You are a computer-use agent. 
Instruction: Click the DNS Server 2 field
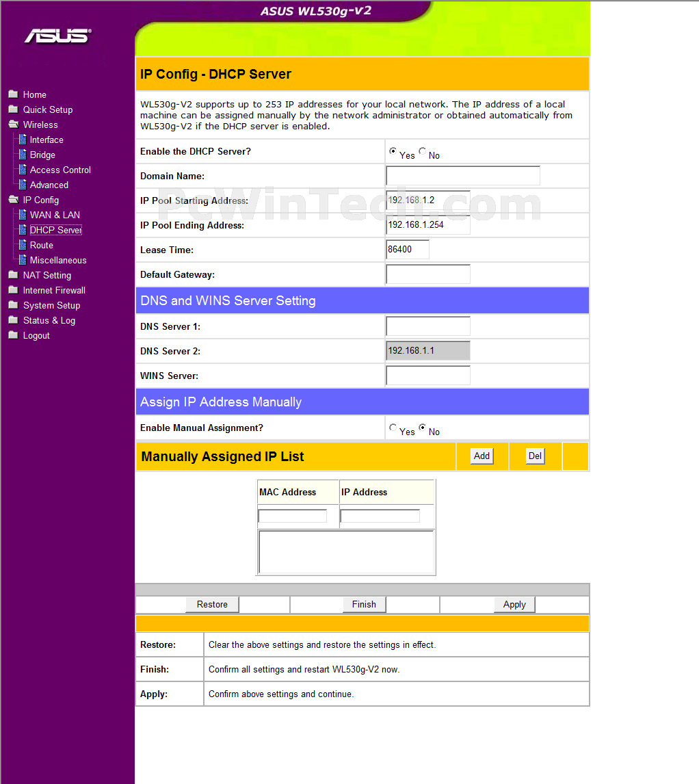[428, 350]
